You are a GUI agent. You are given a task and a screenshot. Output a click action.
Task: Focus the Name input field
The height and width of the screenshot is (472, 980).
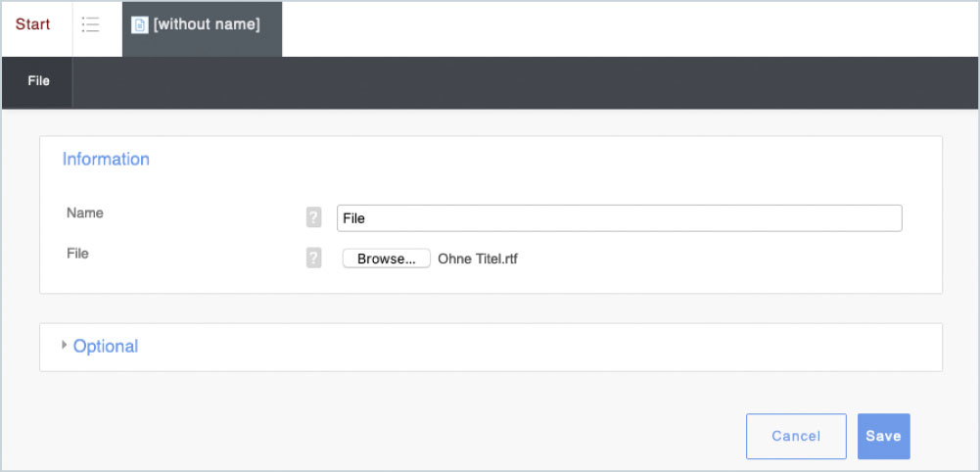pyautogui.click(x=620, y=218)
